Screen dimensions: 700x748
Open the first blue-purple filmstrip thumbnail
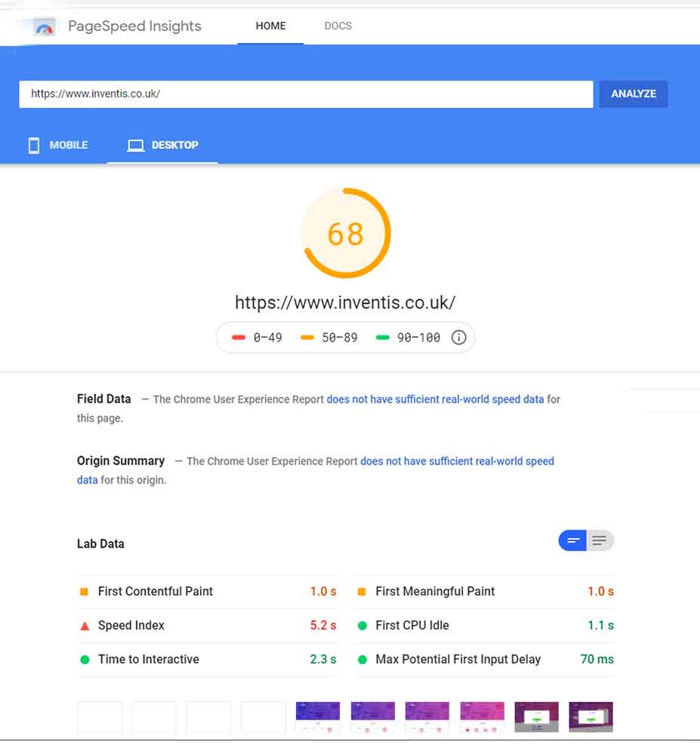[x=318, y=716]
